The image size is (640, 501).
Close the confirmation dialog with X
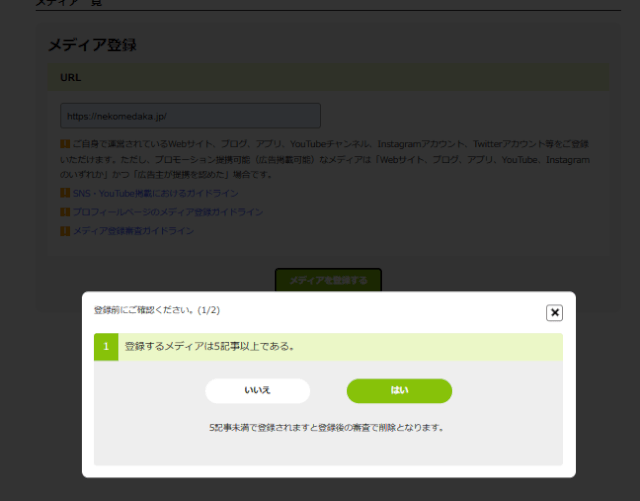pos(554,312)
